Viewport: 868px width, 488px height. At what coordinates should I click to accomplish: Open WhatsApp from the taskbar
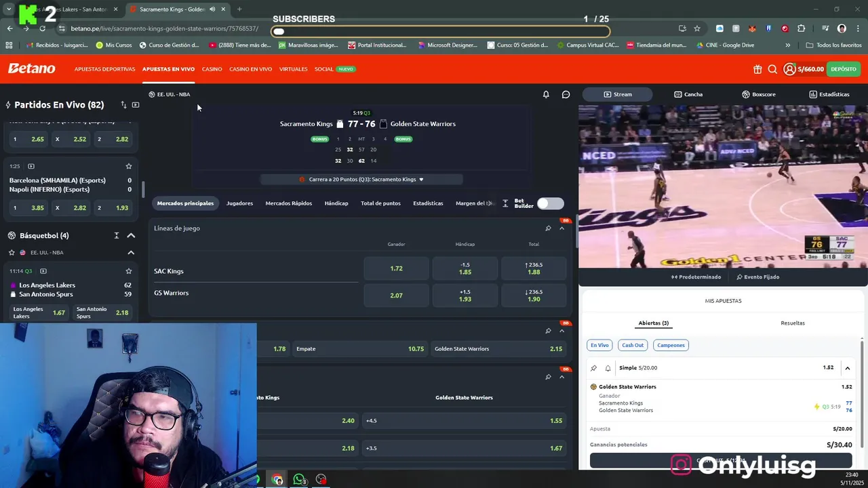coord(299,479)
